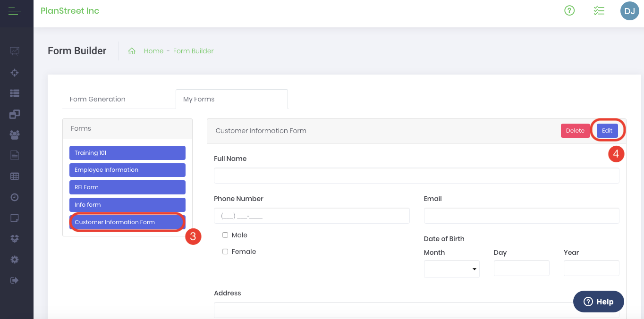This screenshot has height=319, width=644.
Task: Select the My Forms tab
Action: 199,99
